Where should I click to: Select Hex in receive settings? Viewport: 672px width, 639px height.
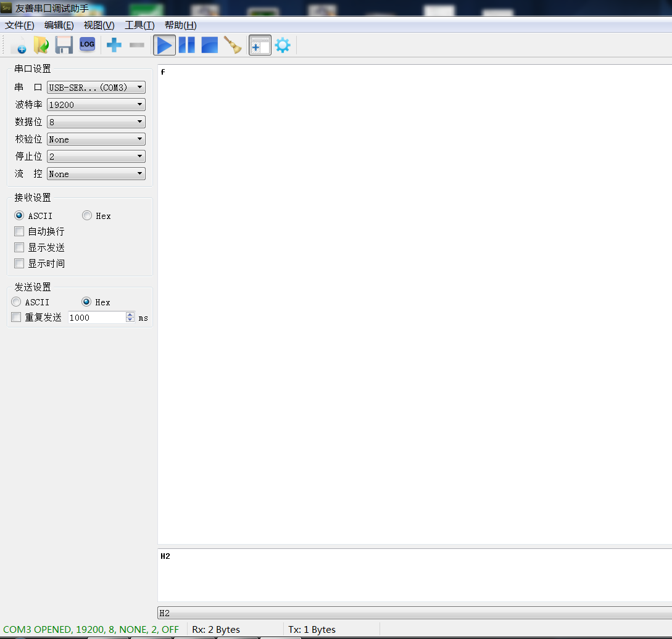point(87,216)
